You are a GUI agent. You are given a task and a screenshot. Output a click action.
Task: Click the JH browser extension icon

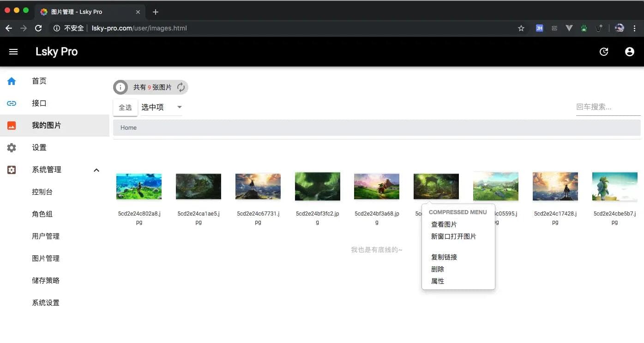coord(539,28)
